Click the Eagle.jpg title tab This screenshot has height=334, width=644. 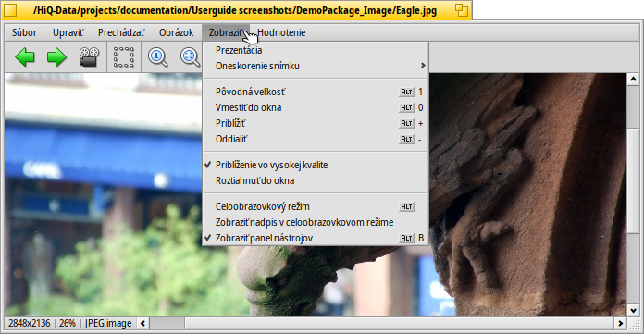pos(237,10)
